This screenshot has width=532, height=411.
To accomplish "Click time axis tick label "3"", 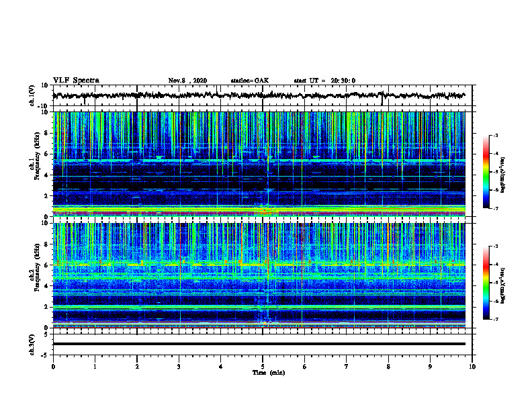I will coord(179,367).
